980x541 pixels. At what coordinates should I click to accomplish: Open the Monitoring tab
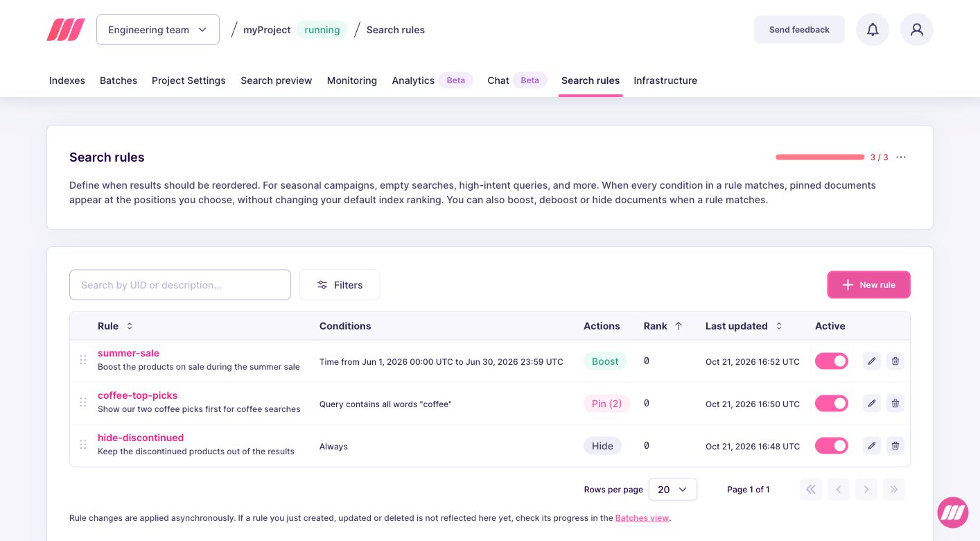pos(352,80)
